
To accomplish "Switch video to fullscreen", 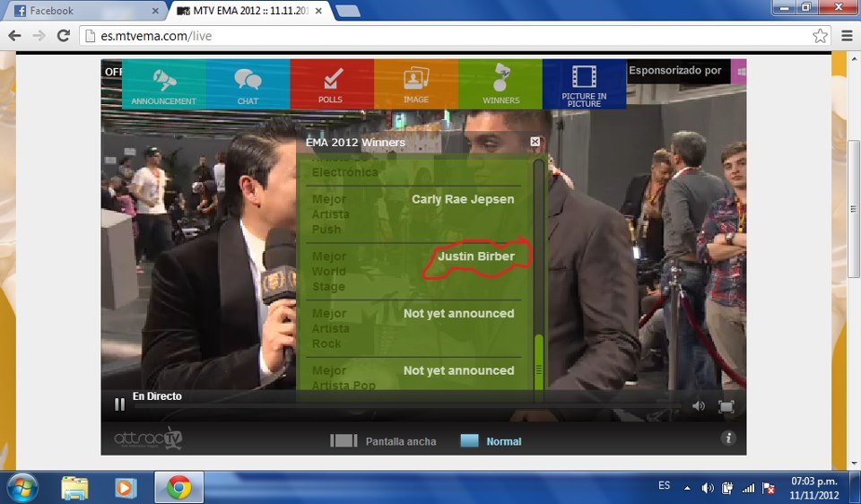I will point(726,406).
